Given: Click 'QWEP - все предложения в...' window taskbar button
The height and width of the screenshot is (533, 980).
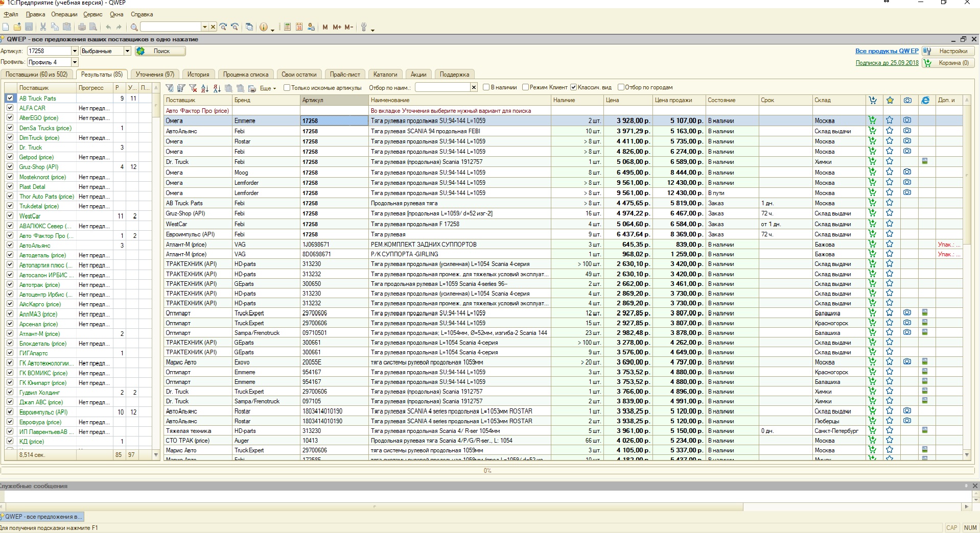Looking at the screenshot, I should click(x=42, y=517).
